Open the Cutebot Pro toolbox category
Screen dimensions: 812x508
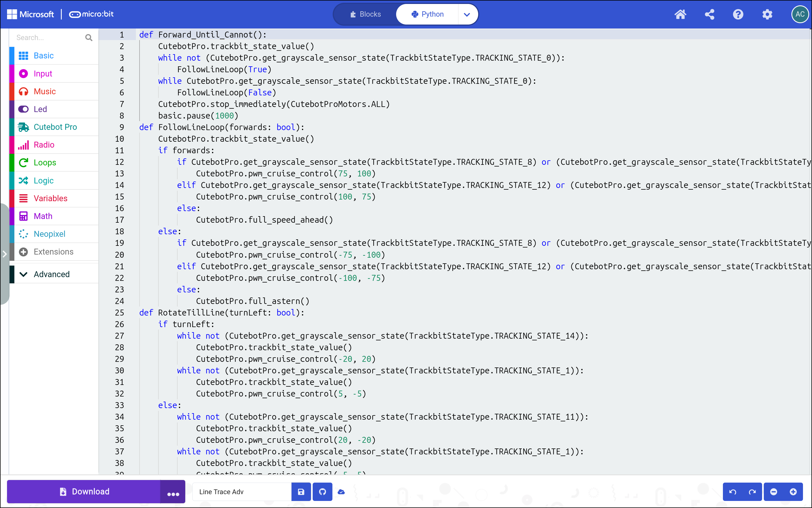pyautogui.click(x=54, y=127)
